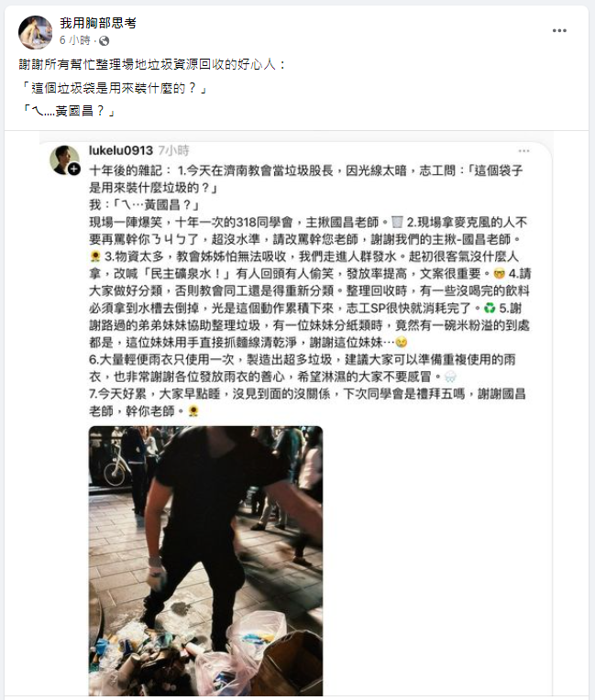Click the 6 小時 post timestamp
This screenshot has height=700, width=595.
tap(74, 40)
